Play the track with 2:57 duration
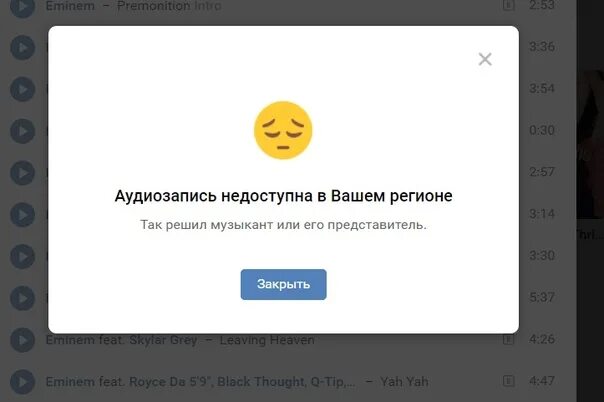The height and width of the screenshot is (402, 604). 22,173
